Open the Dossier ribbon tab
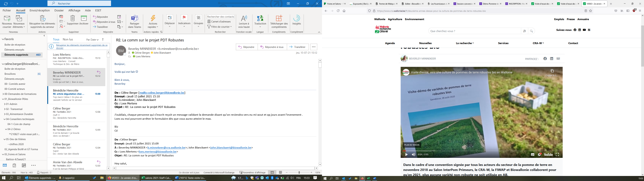 59,10
